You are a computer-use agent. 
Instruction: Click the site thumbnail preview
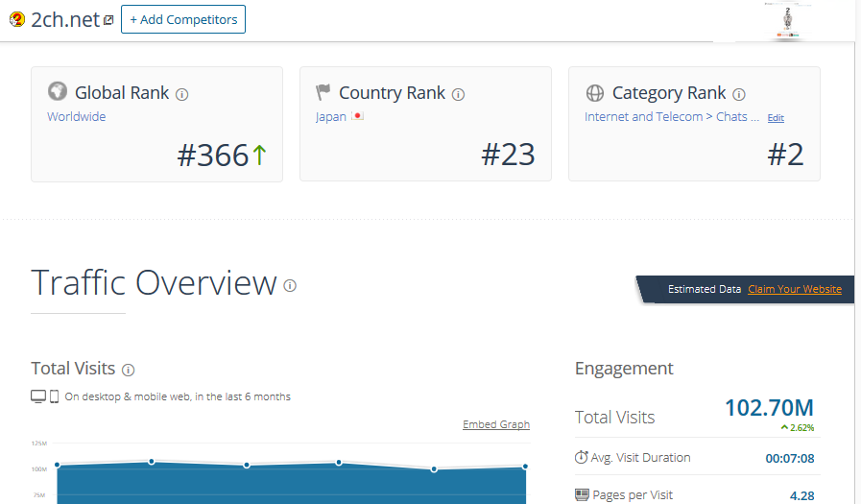coord(787,21)
